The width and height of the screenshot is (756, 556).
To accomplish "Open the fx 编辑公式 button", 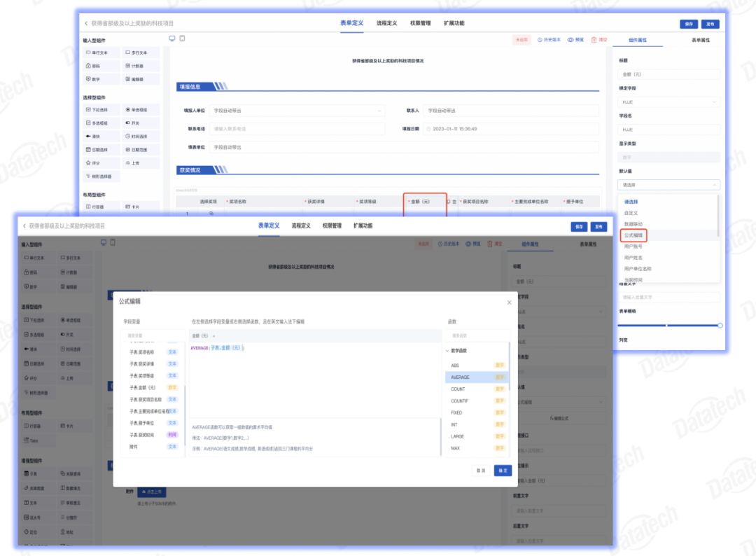I will (x=559, y=418).
